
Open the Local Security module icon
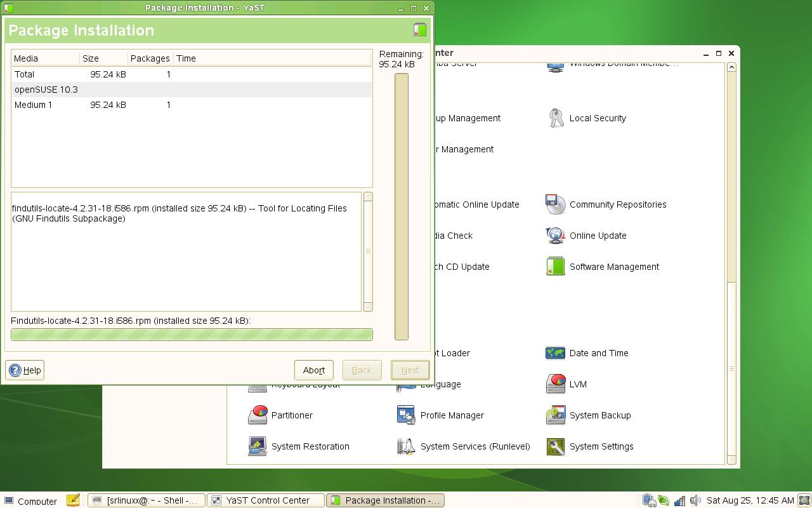pyautogui.click(x=556, y=118)
